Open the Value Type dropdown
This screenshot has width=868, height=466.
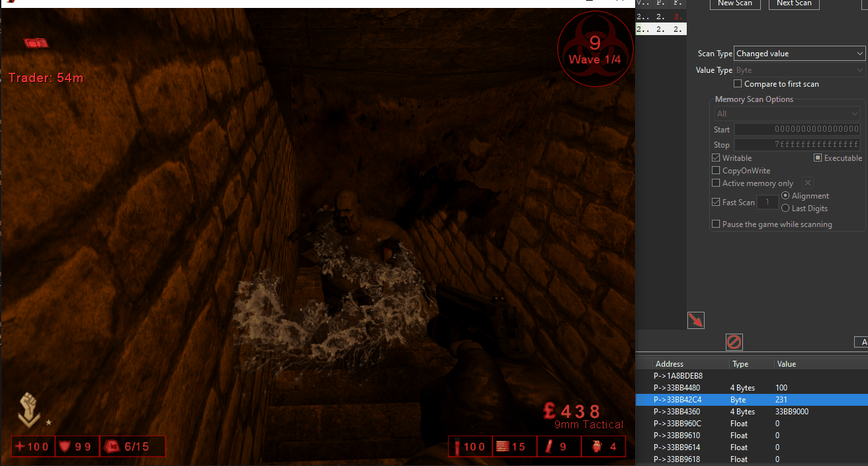pyautogui.click(x=799, y=70)
